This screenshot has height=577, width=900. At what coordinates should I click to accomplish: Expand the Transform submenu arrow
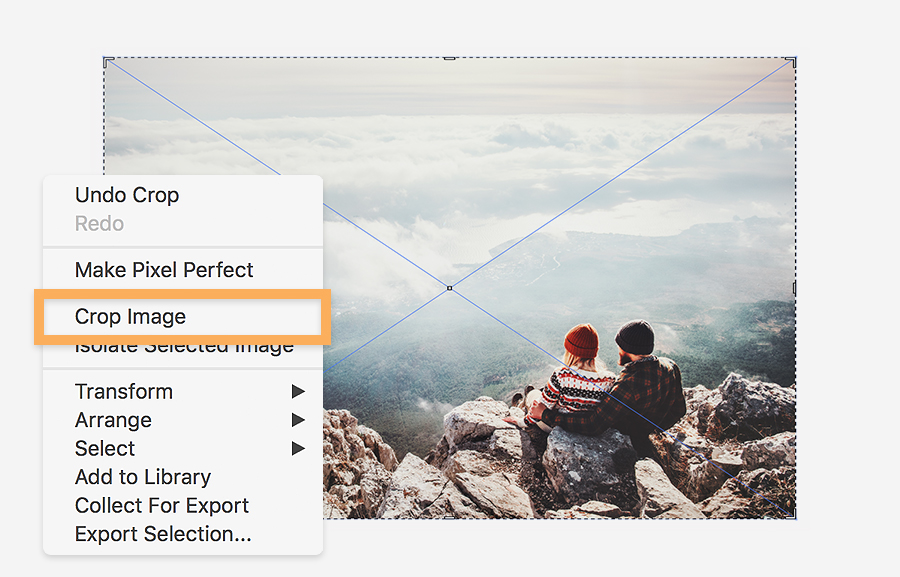298,392
